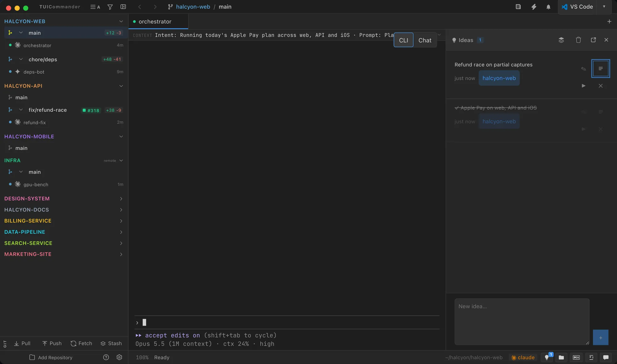This screenshot has height=364, width=617.
Task: Open the notes document icon in the title bar
Action: (518, 7)
